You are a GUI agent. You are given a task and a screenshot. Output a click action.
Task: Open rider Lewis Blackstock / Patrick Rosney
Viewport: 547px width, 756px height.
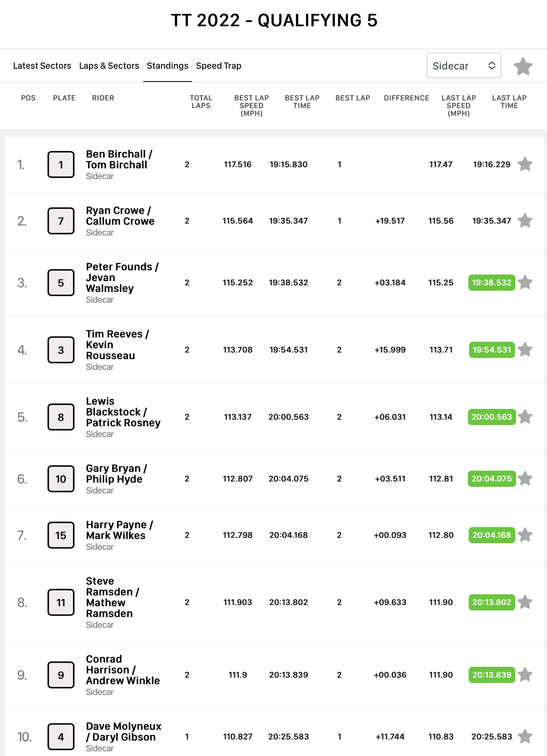tap(123, 412)
